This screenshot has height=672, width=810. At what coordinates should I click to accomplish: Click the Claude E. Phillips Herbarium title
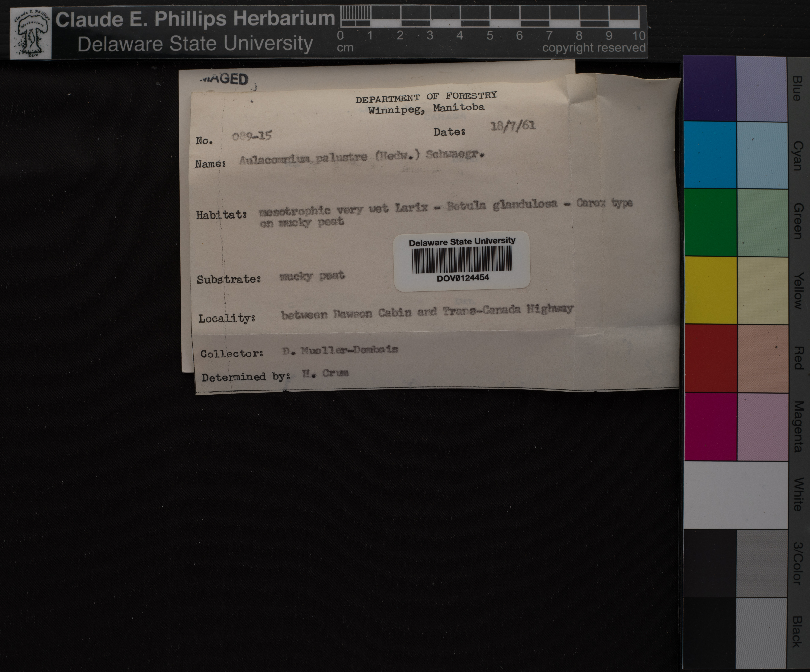(195, 19)
